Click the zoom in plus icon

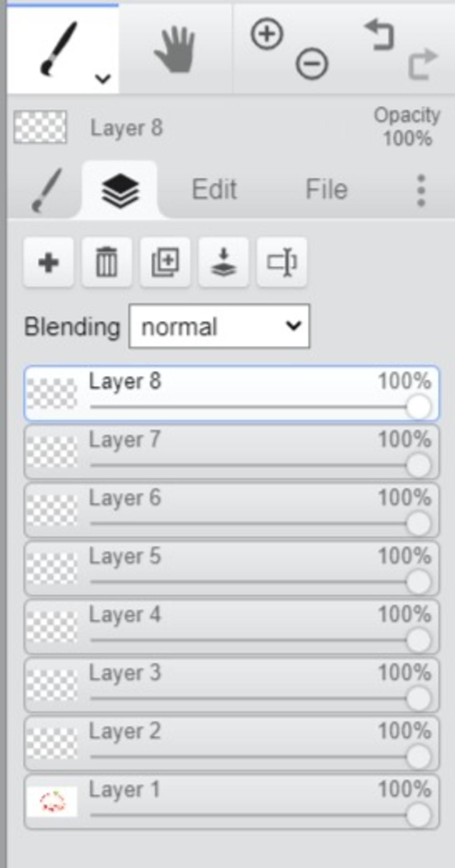[x=267, y=34]
